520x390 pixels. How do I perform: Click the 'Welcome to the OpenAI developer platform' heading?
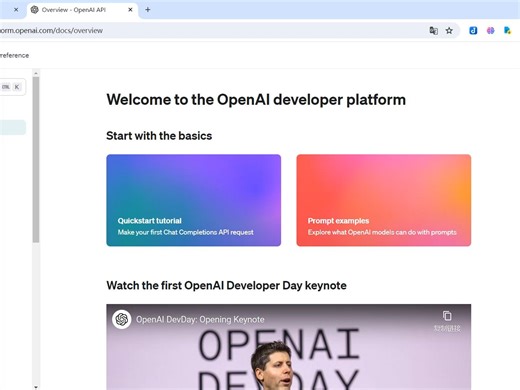(x=256, y=100)
